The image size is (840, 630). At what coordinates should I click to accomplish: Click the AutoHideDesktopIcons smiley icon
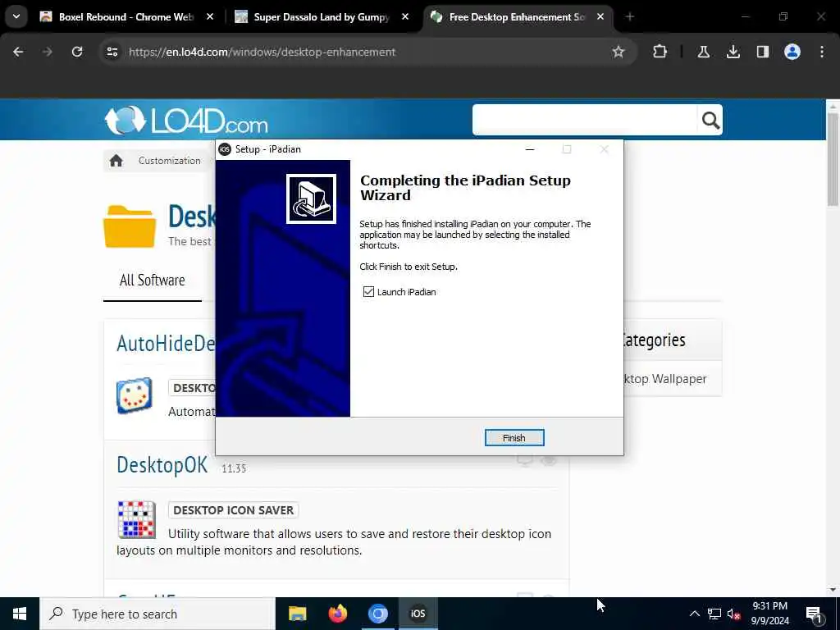click(134, 396)
